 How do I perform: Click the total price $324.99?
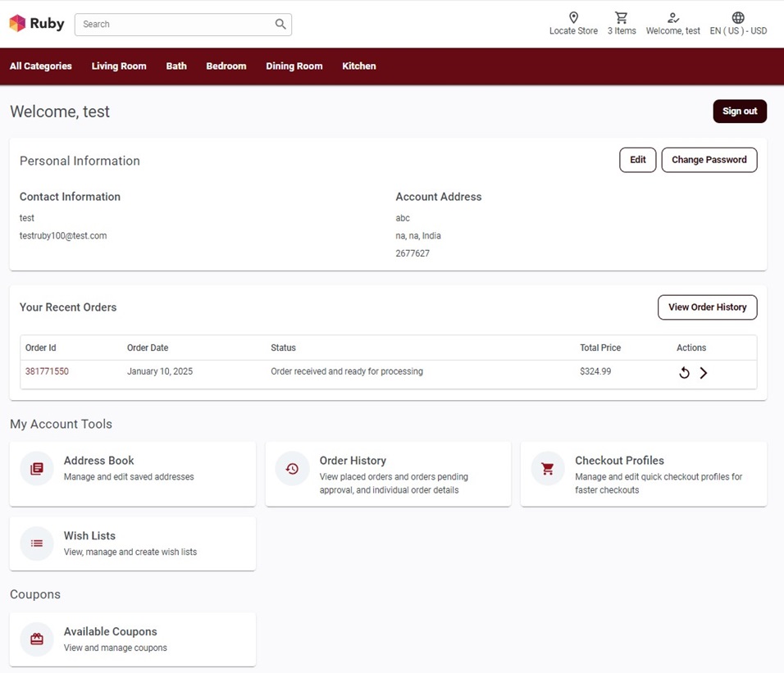click(x=595, y=371)
